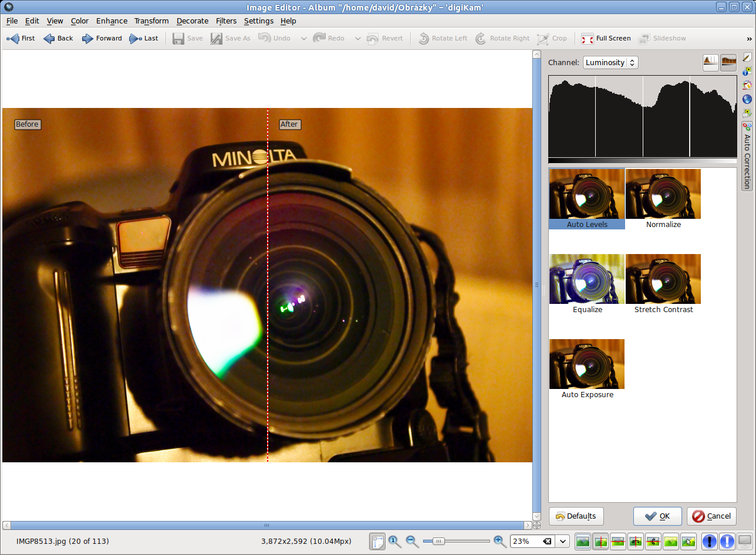Screen dimensions: 756x555
Task: Click the Defaults button
Action: (x=576, y=516)
